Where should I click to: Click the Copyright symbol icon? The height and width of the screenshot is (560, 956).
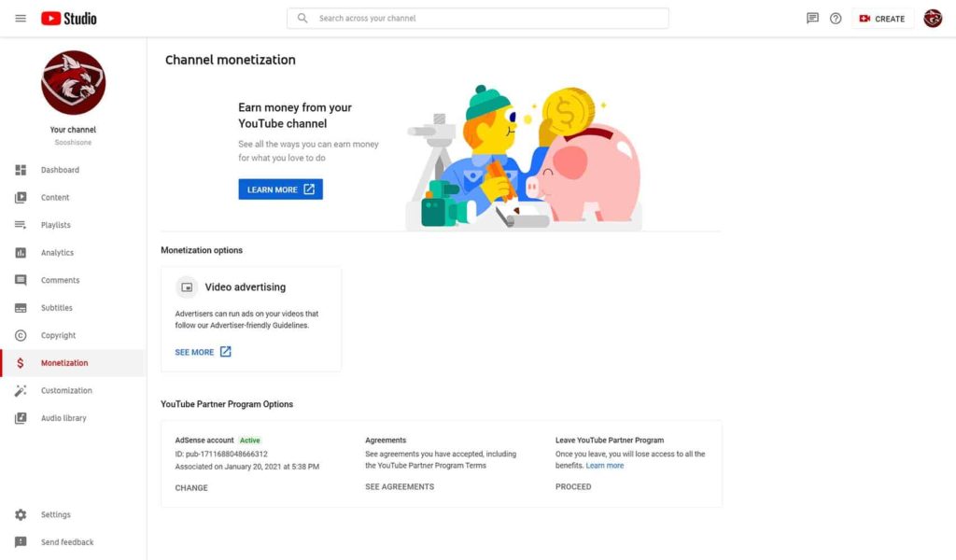coord(21,335)
